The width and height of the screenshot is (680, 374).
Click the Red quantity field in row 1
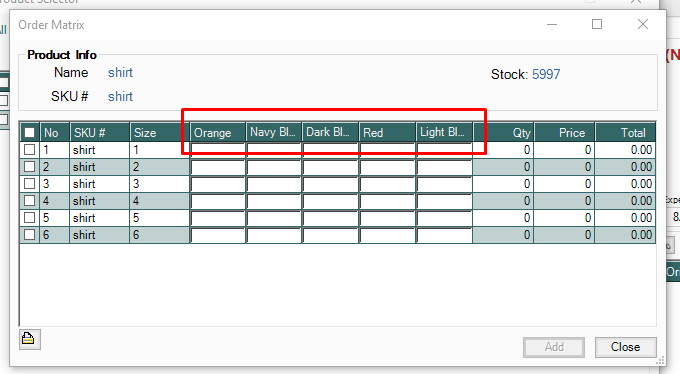[387, 150]
